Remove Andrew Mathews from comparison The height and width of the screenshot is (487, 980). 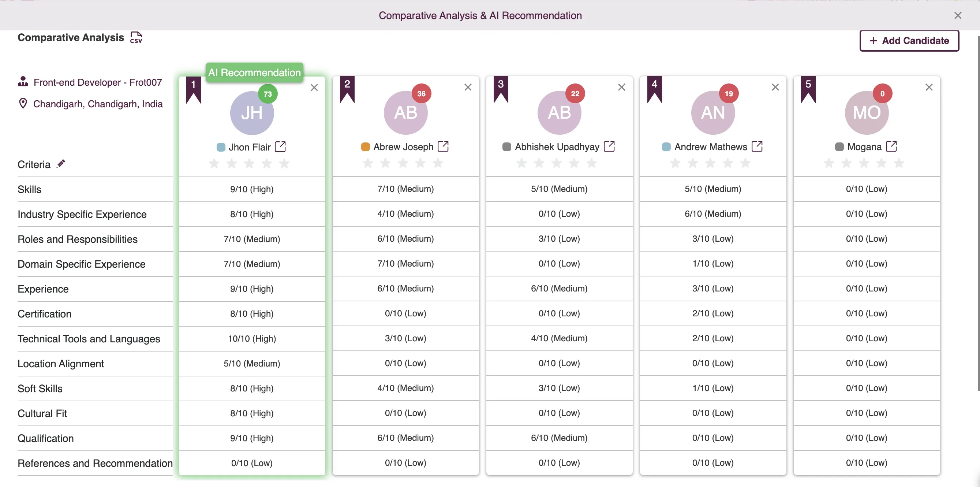[x=775, y=87]
